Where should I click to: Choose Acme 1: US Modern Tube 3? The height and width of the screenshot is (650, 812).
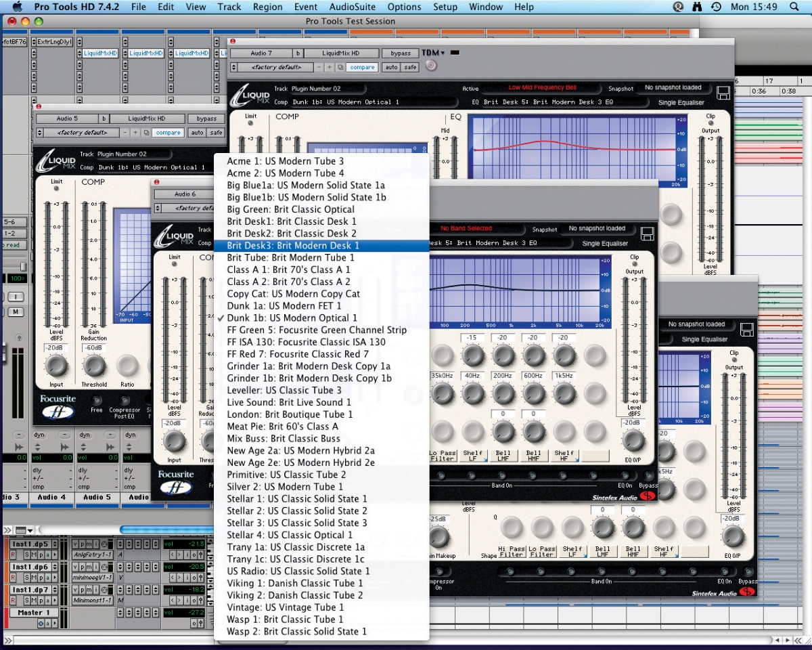pos(321,160)
